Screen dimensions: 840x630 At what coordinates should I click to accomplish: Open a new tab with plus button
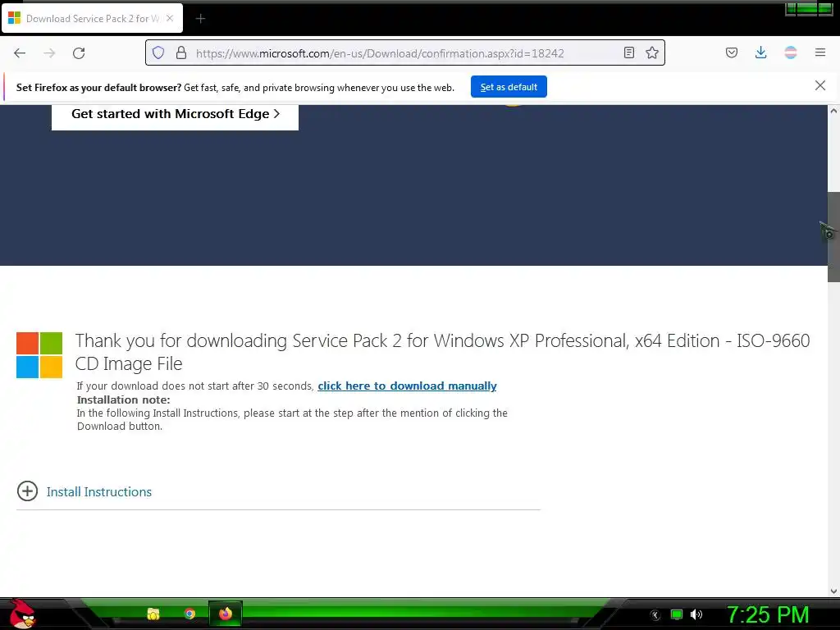point(200,19)
